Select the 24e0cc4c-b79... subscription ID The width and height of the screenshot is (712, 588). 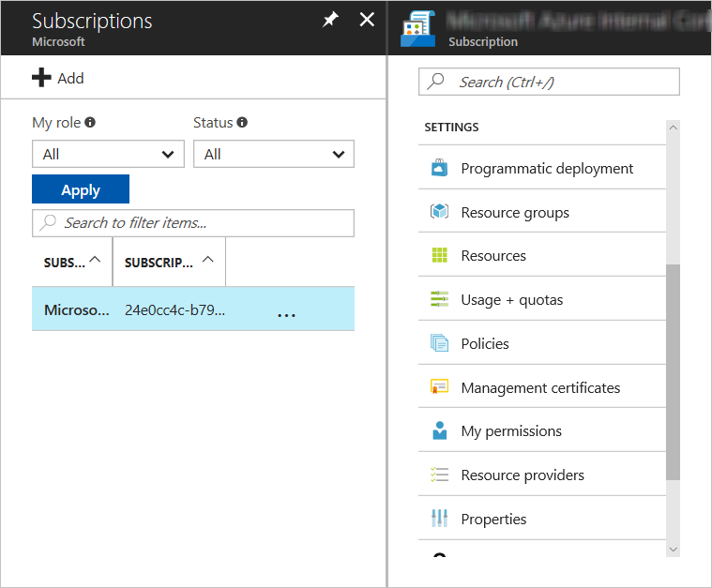(174, 309)
